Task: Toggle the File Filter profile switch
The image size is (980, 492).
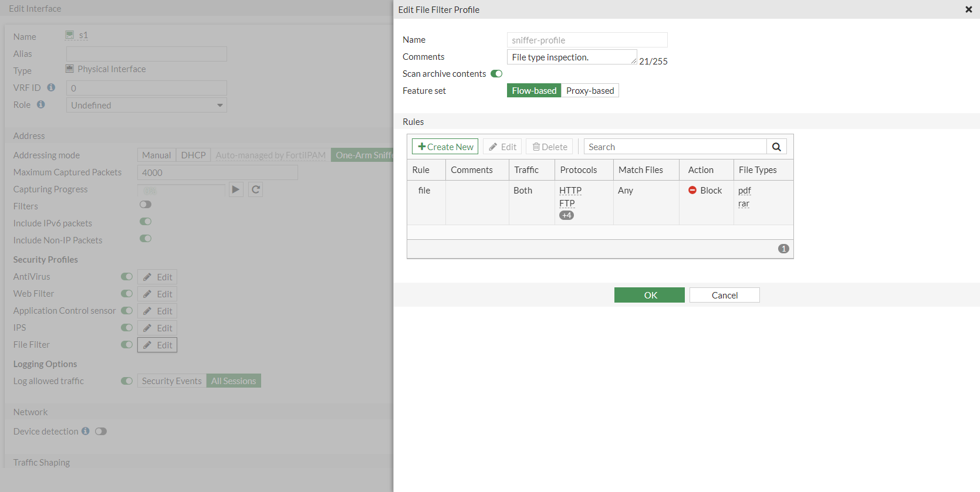Action: (127, 345)
